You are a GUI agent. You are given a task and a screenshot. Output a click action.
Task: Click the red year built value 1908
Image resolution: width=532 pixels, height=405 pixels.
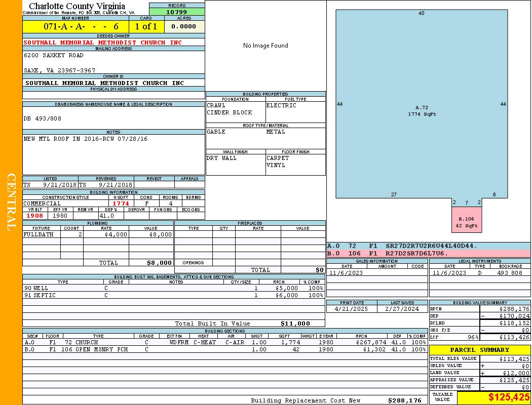(x=35, y=215)
